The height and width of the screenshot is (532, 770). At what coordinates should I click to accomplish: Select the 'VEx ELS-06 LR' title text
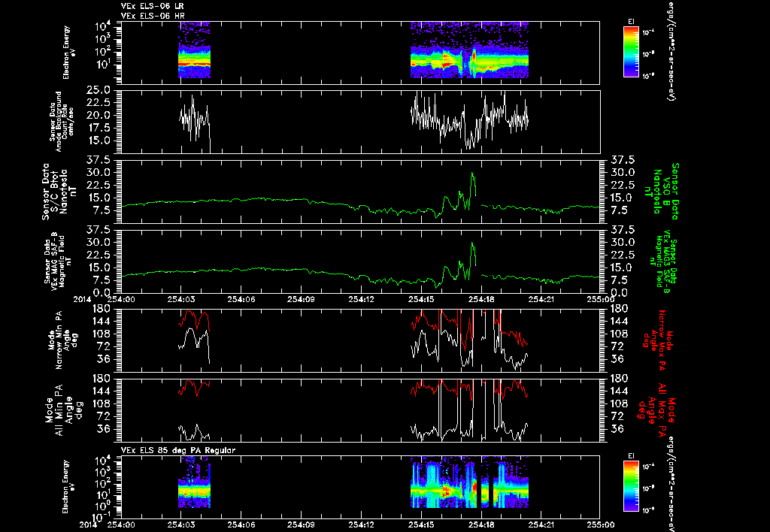click(x=153, y=6)
